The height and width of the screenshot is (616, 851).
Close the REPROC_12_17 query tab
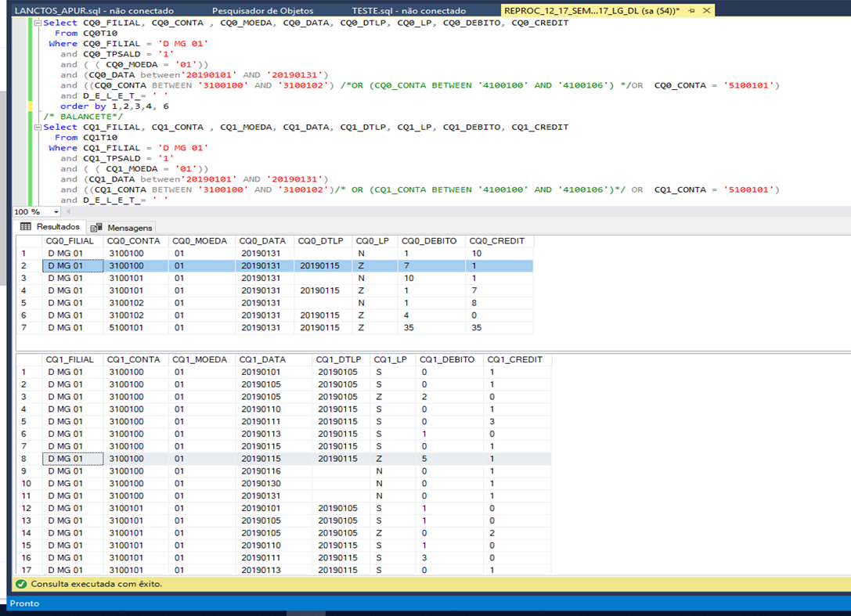707,11
